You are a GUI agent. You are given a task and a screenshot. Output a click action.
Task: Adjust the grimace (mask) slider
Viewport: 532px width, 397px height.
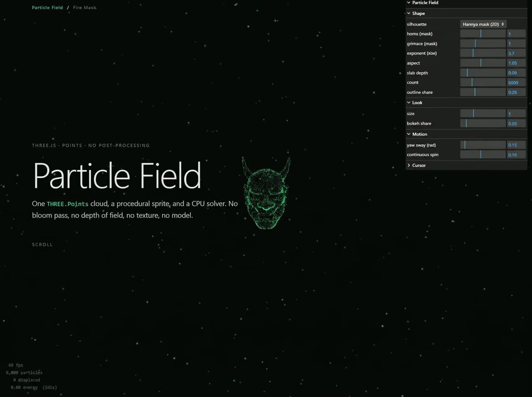click(483, 44)
